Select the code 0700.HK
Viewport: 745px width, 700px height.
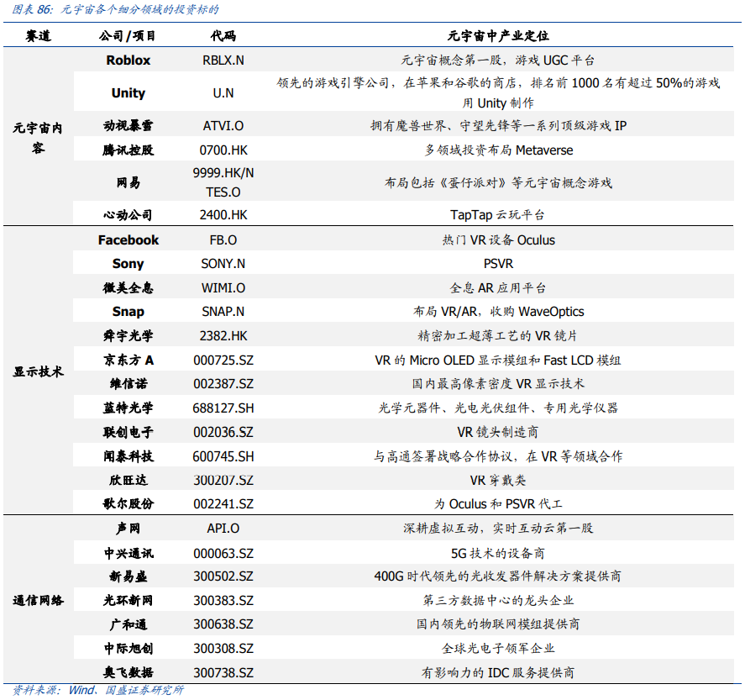click(223, 150)
